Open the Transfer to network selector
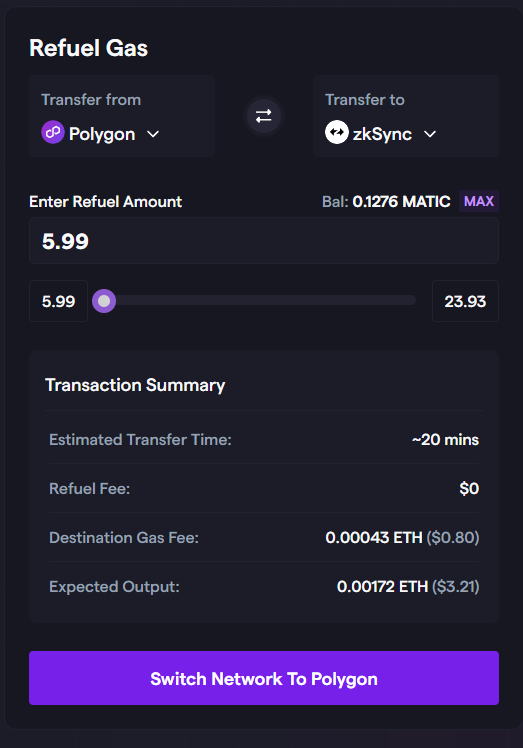The height and width of the screenshot is (748, 523). point(406,116)
